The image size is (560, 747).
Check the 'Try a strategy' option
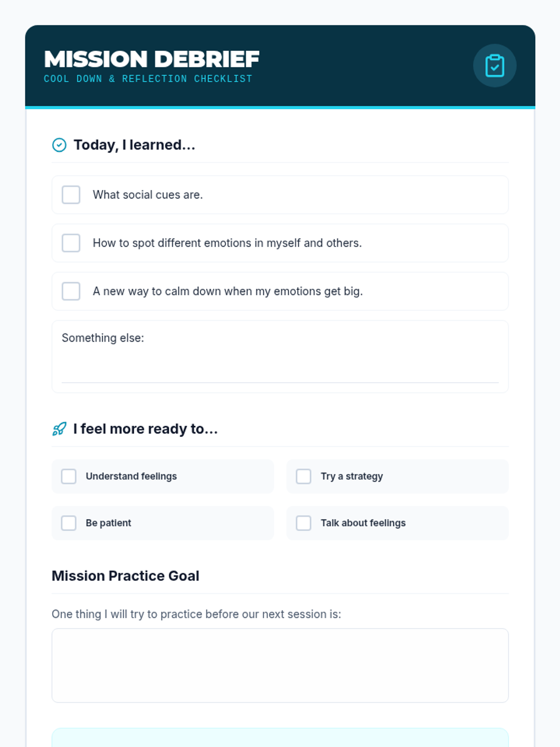[x=303, y=476]
